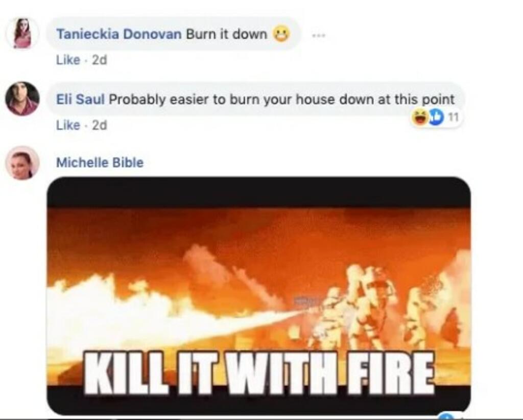This screenshot has height=420, width=523.
Task: Open Michelle Bible's name link
Action: pyautogui.click(x=100, y=162)
